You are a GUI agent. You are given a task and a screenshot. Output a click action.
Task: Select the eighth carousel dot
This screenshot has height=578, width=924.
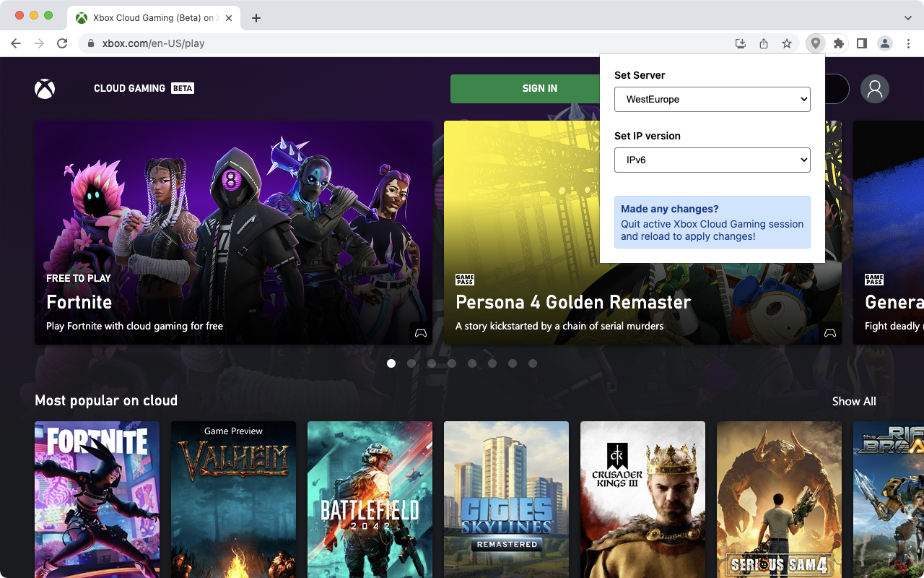533,363
